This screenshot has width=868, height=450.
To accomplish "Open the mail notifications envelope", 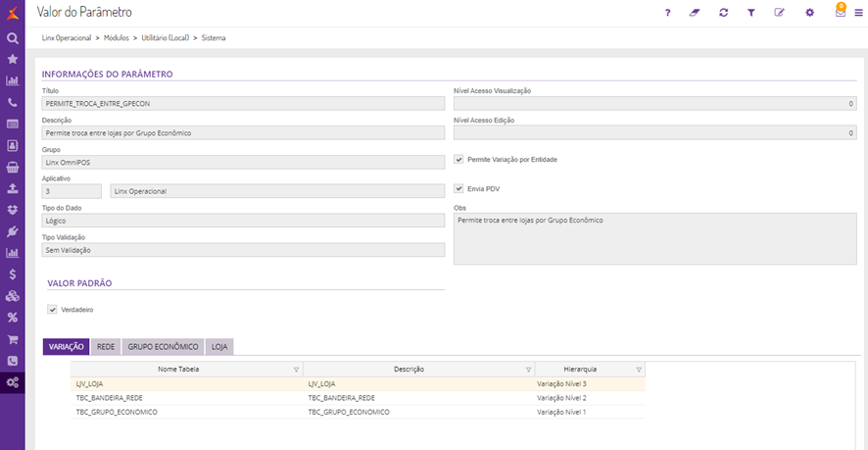I will coord(840,13).
